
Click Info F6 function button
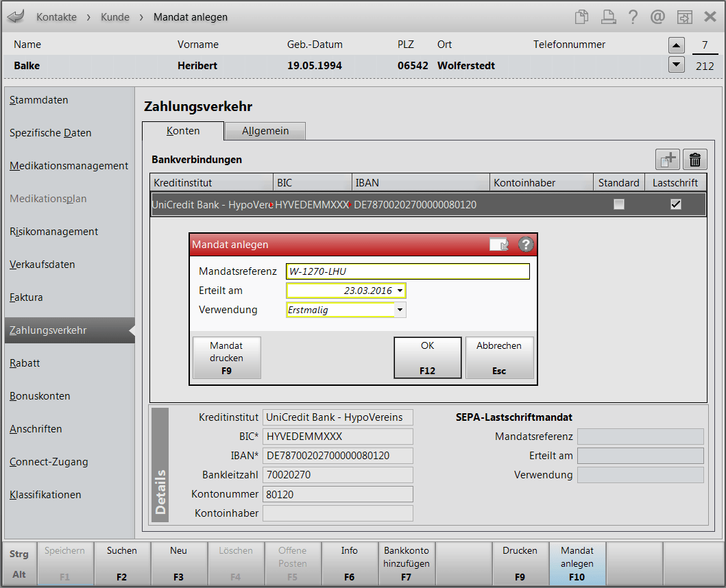[x=349, y=563]
